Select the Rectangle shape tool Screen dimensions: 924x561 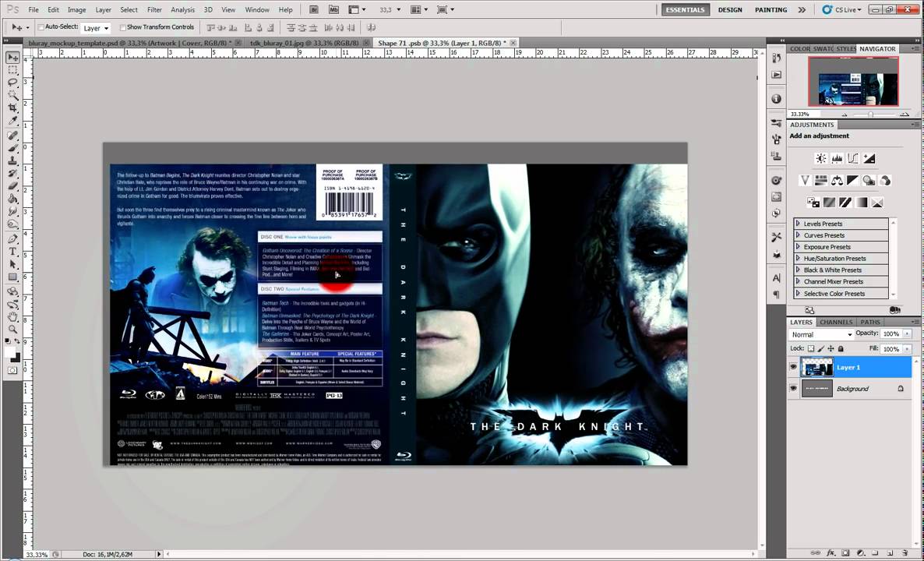[12, 277]
